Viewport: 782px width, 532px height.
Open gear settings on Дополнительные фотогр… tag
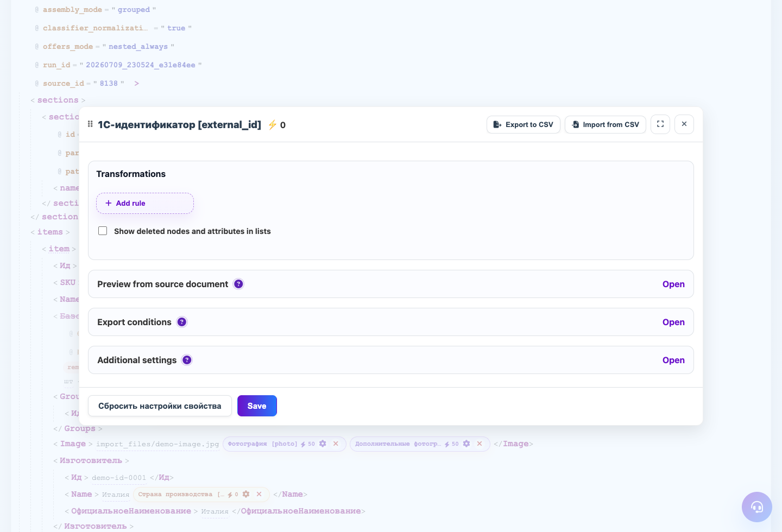(x=466, y=444)
